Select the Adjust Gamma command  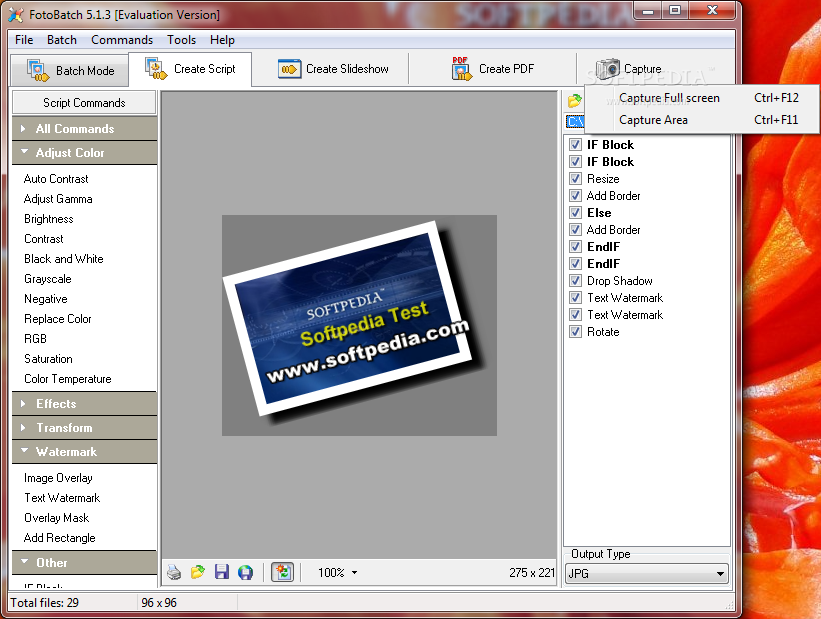[x=58, y=199]
